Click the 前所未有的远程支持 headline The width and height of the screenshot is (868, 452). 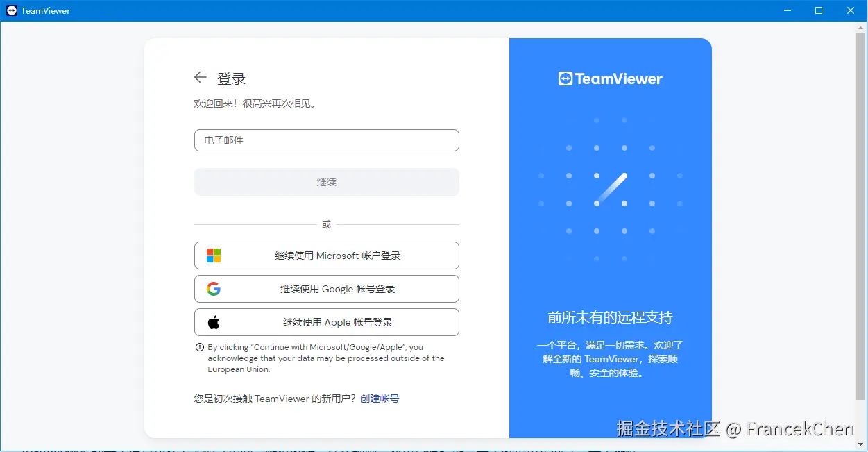pos(611,318)
